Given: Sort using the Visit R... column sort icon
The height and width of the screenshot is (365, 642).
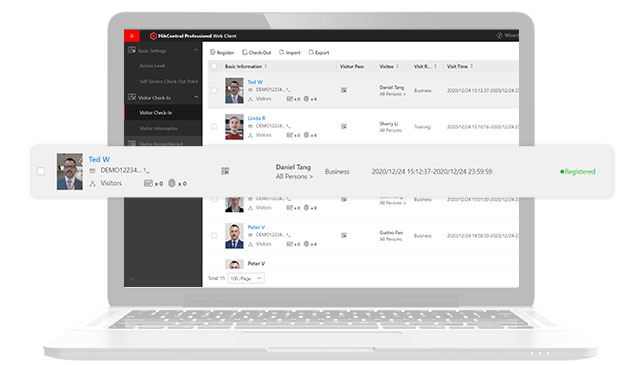Looking at the screenshot, I should [x=435, y=66].
